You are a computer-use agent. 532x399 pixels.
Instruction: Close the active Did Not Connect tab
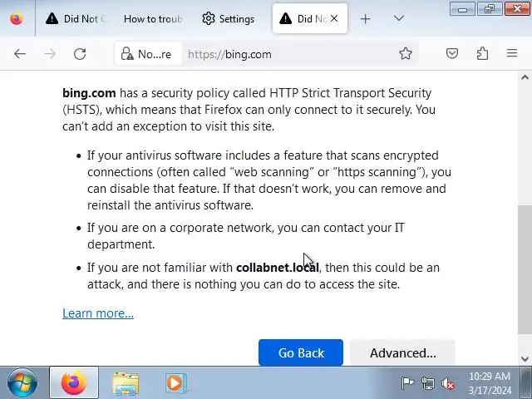coord(334,18)
